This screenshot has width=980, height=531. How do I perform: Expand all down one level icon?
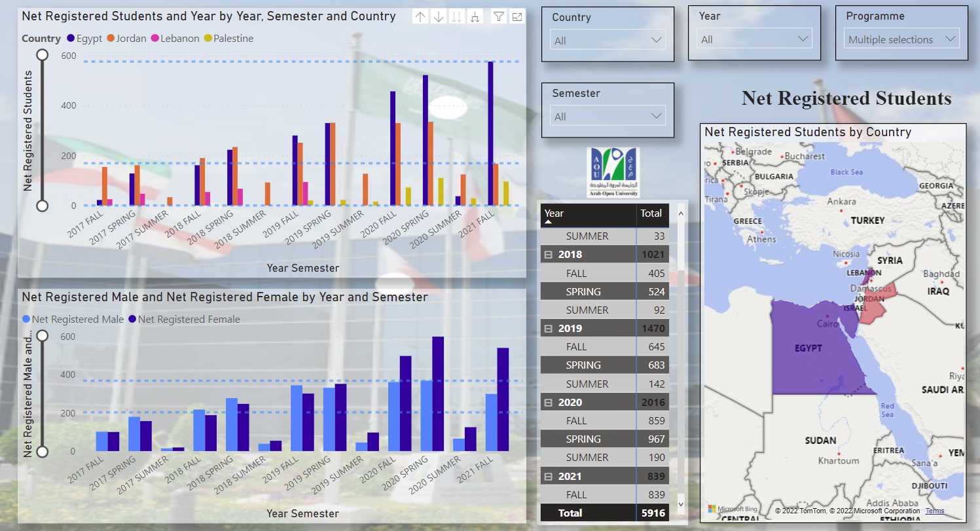coord(475,17)
